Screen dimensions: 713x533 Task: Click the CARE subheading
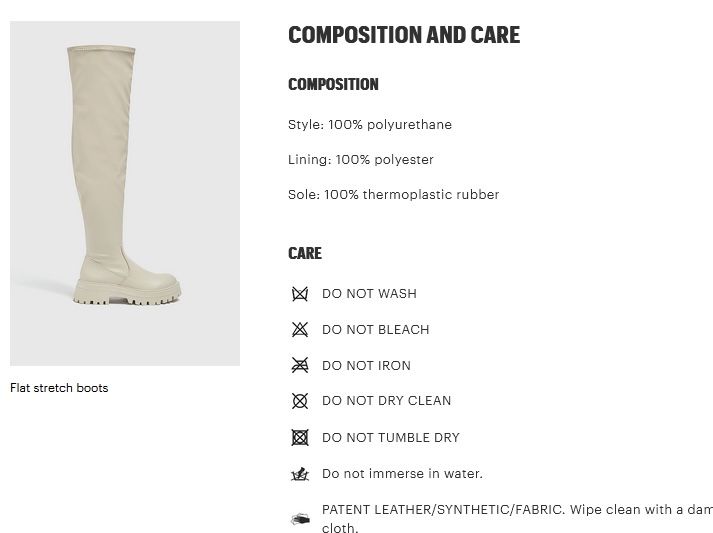(305, 254)
